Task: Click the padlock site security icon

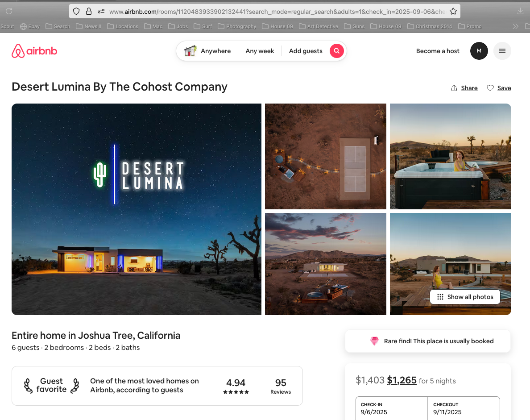Action: coord(89,12)
